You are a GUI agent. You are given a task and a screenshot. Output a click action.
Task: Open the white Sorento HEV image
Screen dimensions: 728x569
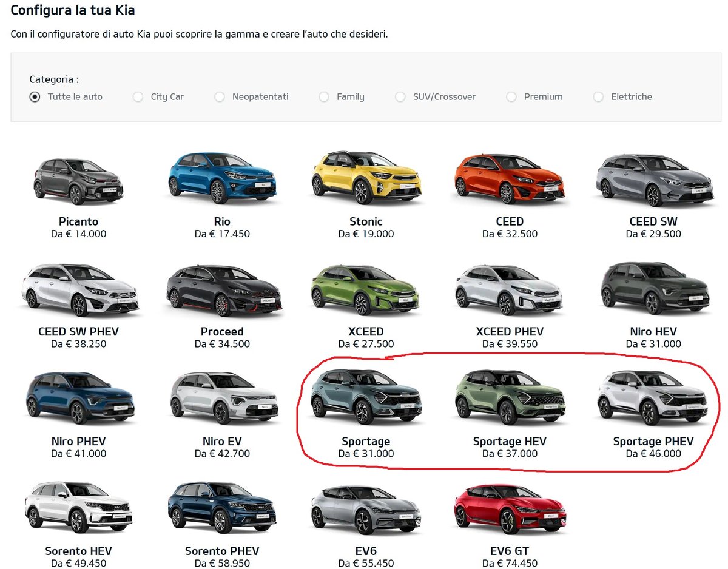(x=78, y=508)
